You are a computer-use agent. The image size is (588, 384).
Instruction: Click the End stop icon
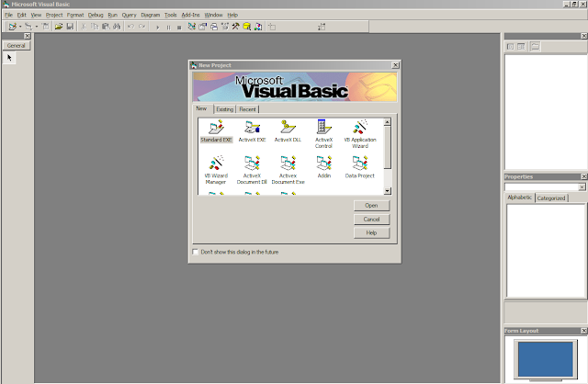click(x=179, y=27)
